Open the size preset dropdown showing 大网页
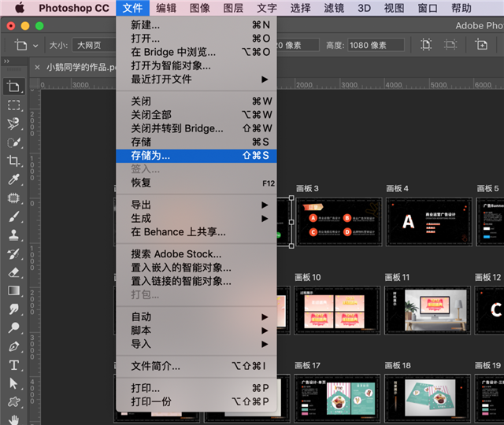This screenshot has height=425, width=504. (x=94, y=46)
